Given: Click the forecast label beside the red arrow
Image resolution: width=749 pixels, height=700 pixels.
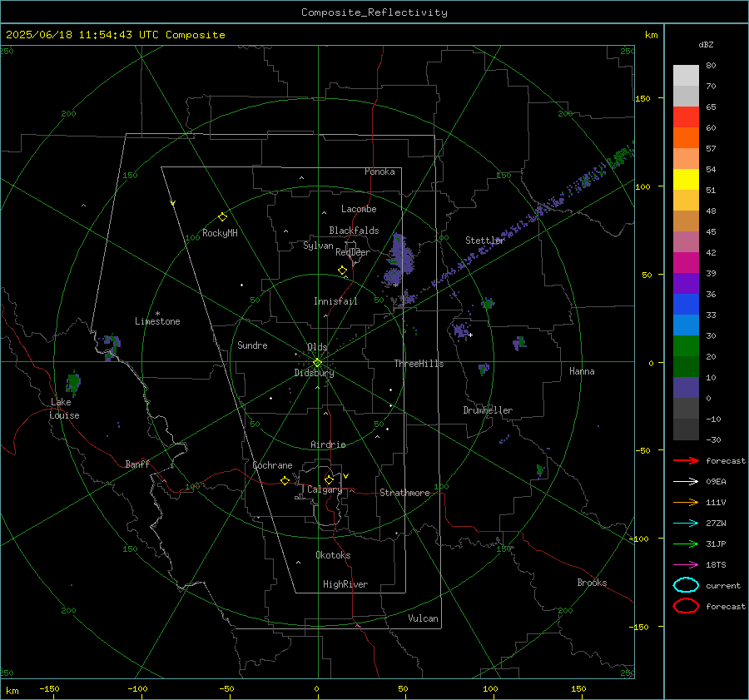Looking at the screenshot, I should click(726, 460).
